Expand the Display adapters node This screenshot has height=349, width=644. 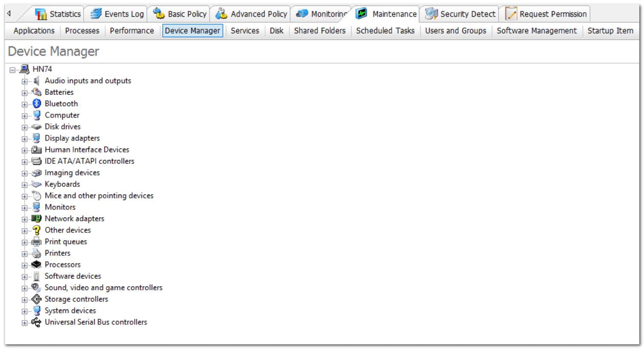(25, 139)
